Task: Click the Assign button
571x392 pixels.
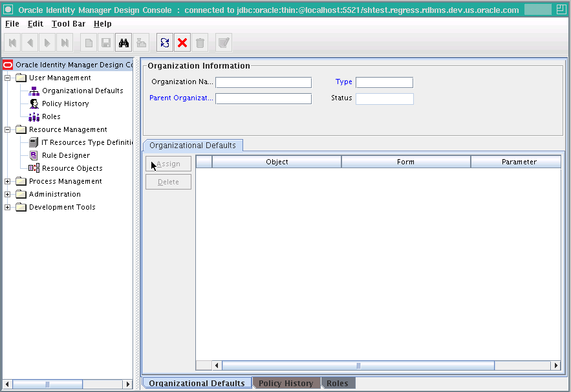Action: tap(168, 164)
